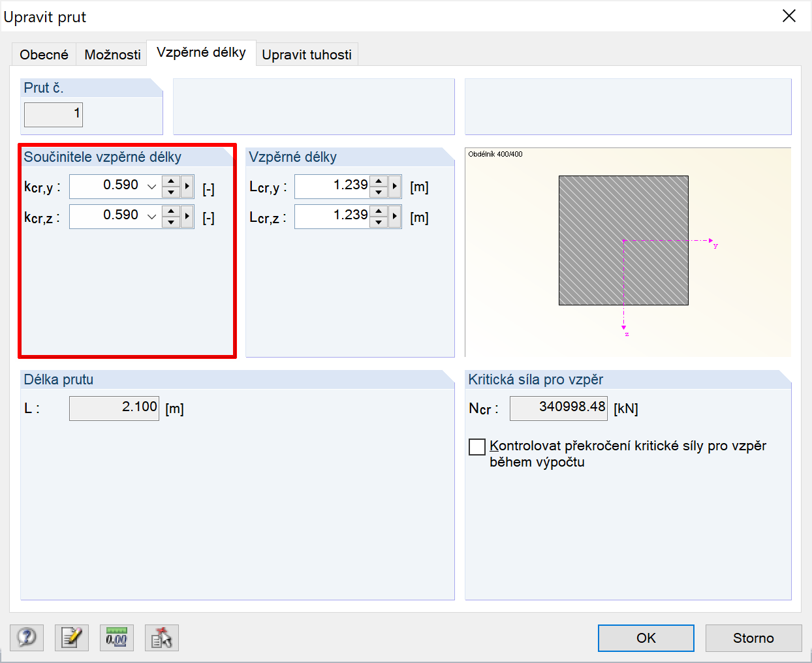
Task: Click the edit comment notepad icon
Action: 72,638
